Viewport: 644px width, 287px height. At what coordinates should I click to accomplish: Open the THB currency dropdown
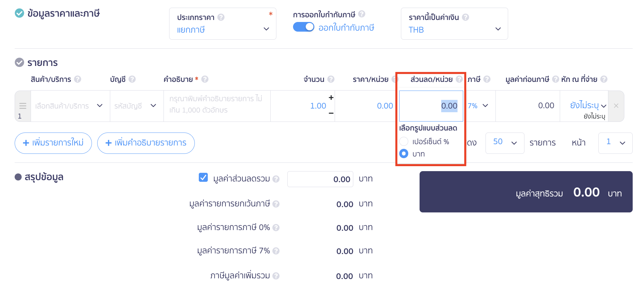[x=455, y=24]
